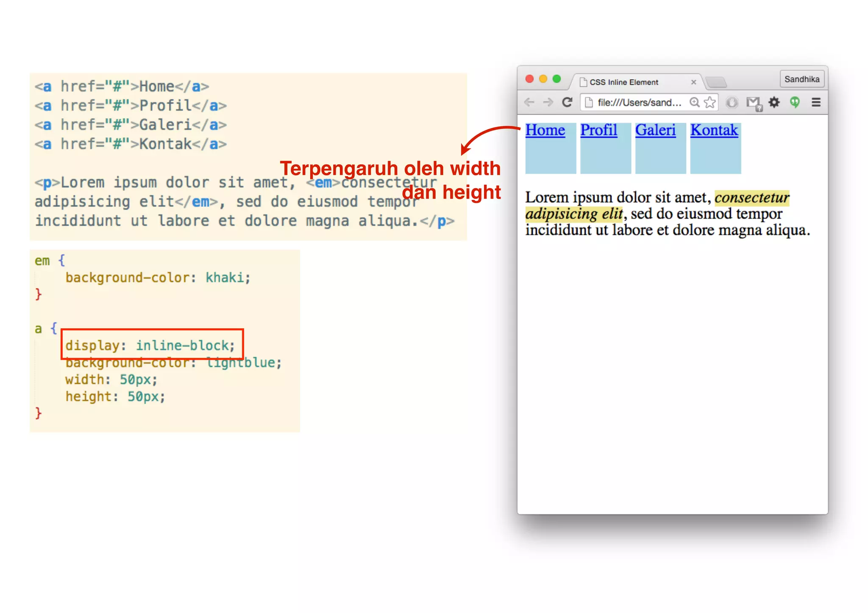Reload the page with the refresh icon

(x=567, y=102)
